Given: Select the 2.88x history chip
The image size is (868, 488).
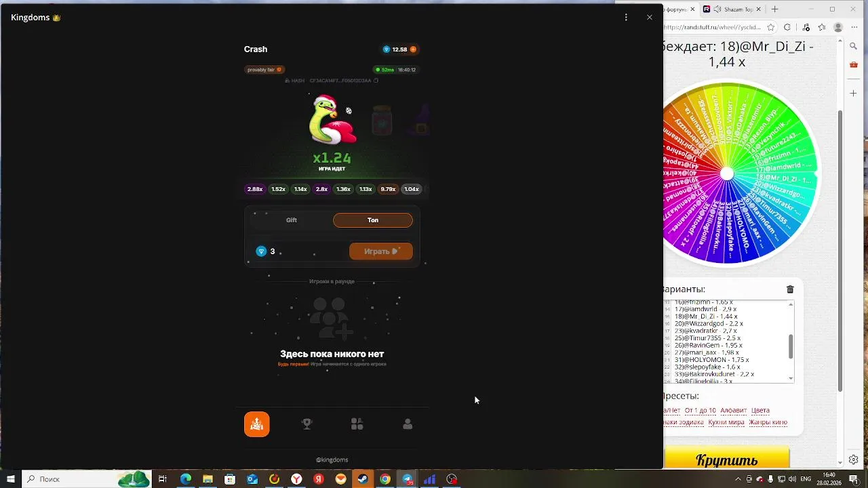Looking at the screenshot, I should pos(255,189).
